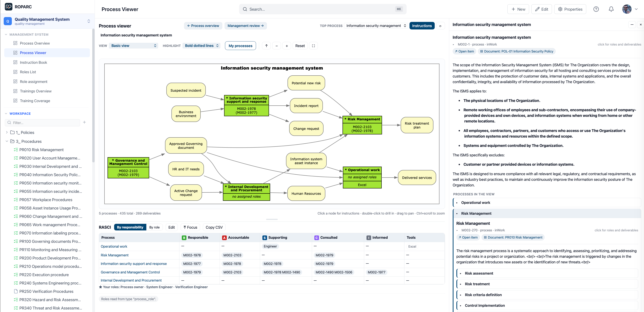The width and height of the screenshot is (644, 312).
Task: Click PR010 Risk Management list icon
Action: (x=16, y=150)
